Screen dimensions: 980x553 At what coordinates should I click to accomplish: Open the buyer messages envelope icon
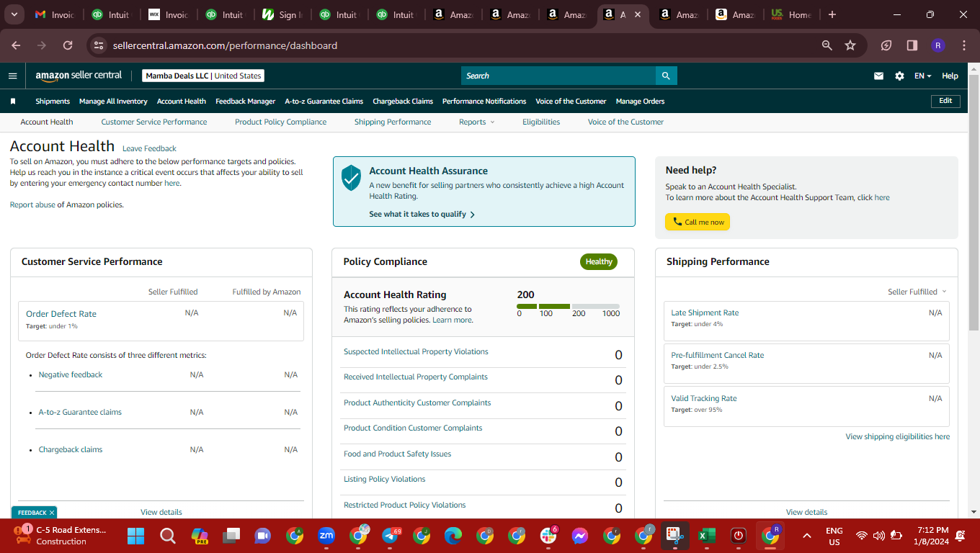(x=878, y=76)
